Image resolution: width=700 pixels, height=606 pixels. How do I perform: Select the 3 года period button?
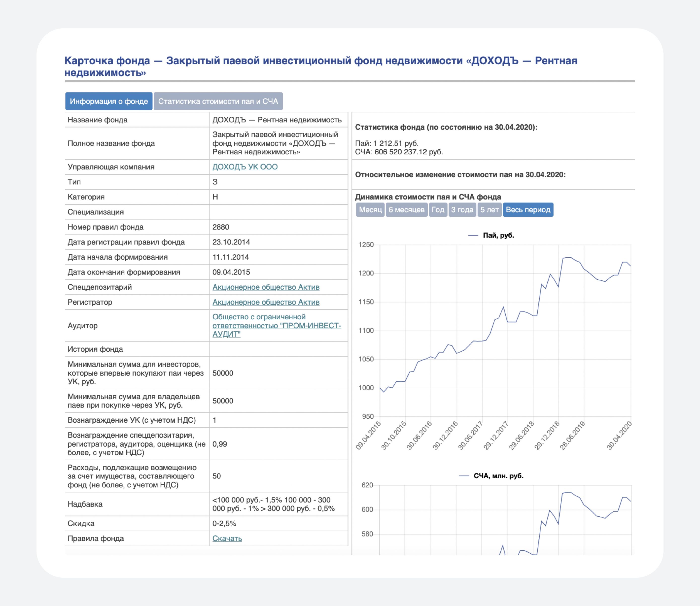pos(462,210)
